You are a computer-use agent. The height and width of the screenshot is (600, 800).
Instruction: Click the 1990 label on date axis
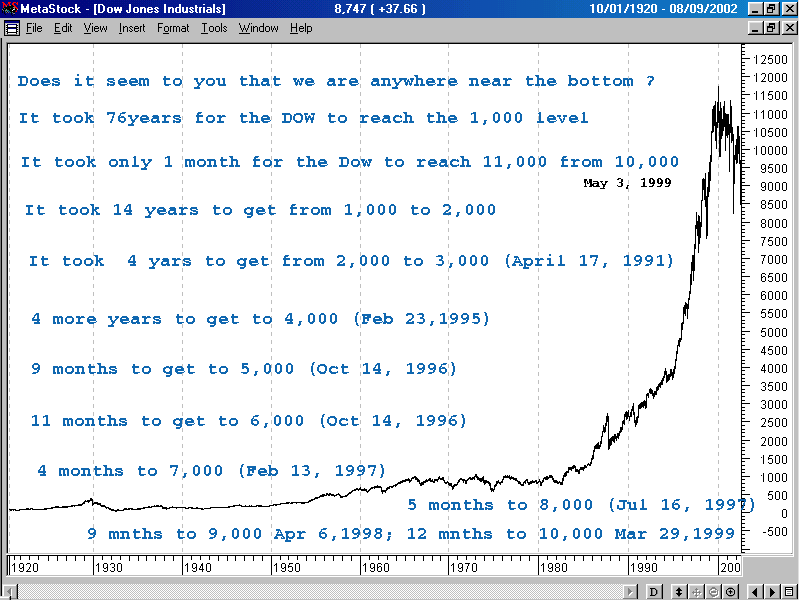[x=643, y=567]
